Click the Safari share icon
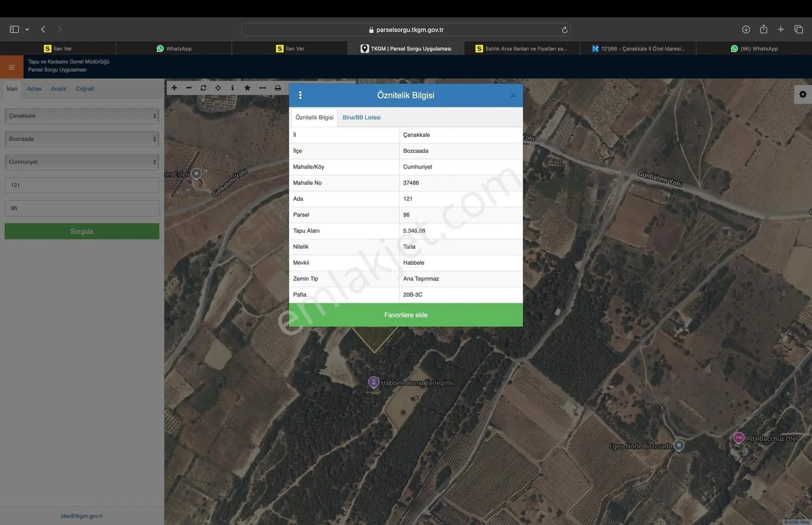Viewport: 812px width, 525px height. click(x=764, y=29)
